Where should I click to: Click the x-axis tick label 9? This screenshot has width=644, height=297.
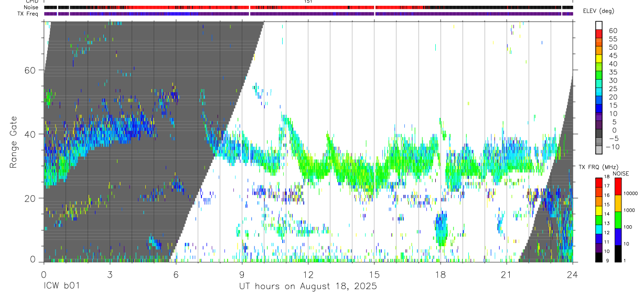click(x=242, y=274)
